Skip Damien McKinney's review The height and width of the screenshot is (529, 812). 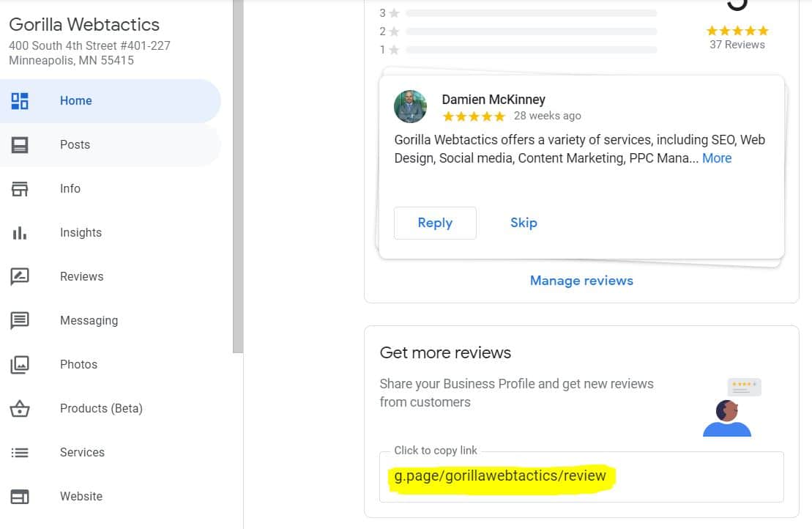[524, 223]
